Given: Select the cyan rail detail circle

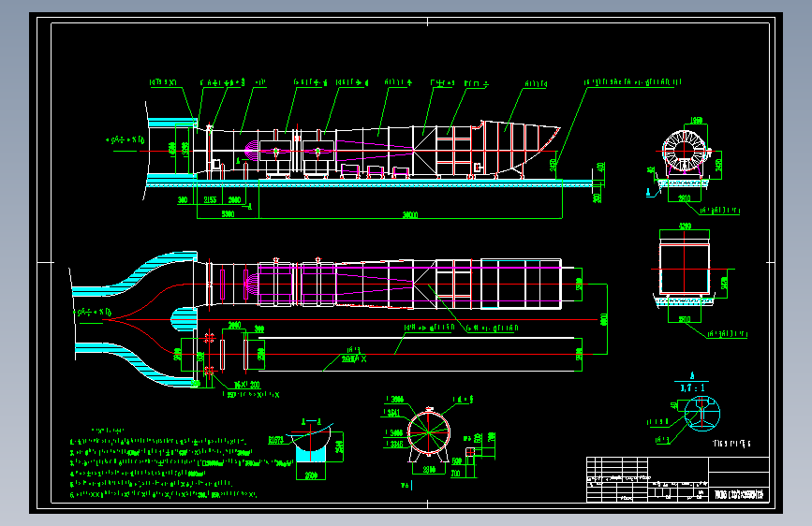Looking at the screenshot, I should 702,413.
